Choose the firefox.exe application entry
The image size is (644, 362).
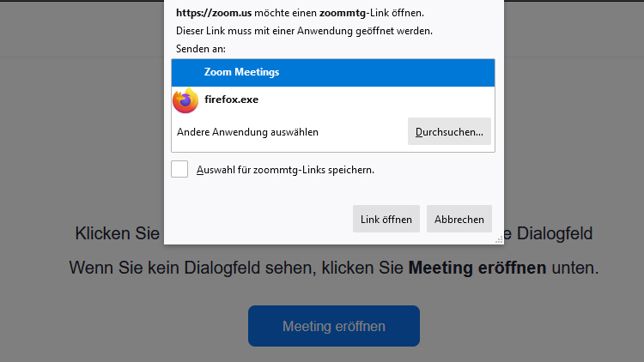(x=231, y=100)
